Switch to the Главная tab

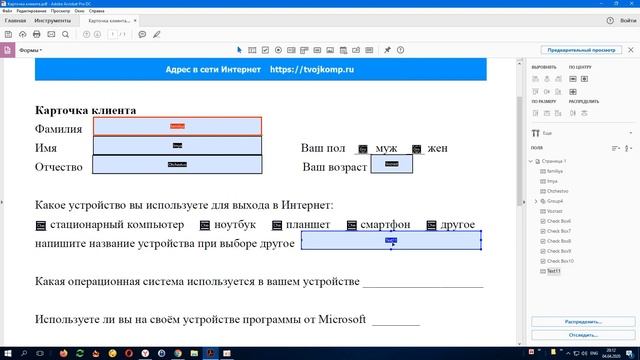(x=15, y=20)
